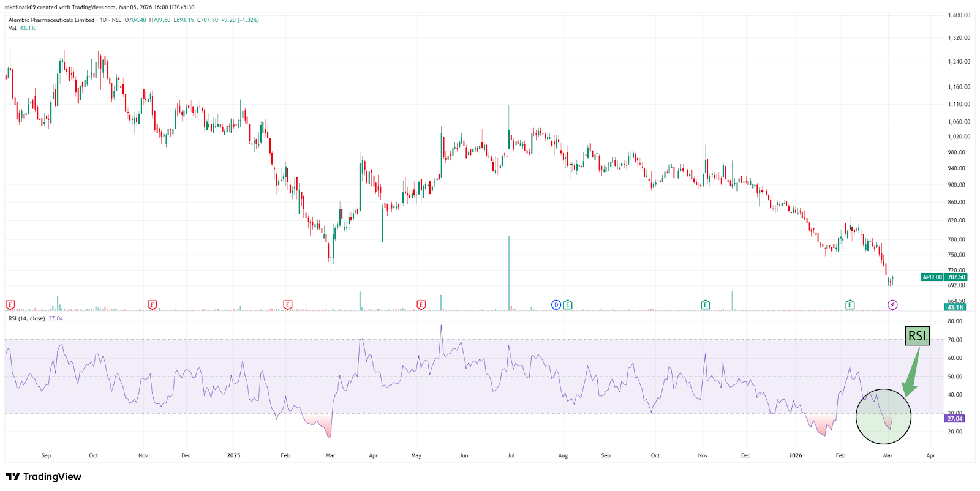Select the Alembic Pharmaceuticals Limited symbol title
The height and width of the screenshot is (491, 980).
tap(51, 20)
